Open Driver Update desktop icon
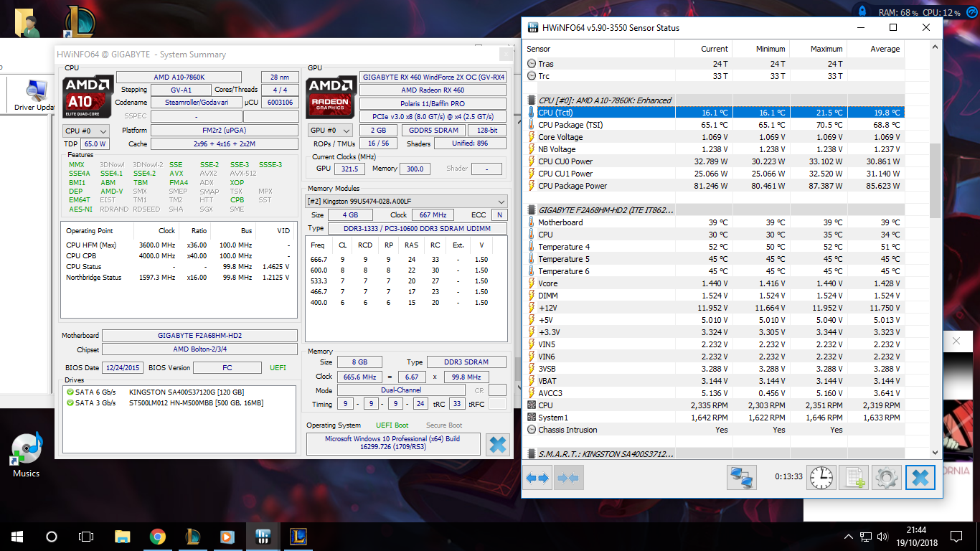980x551 pixels. 34,96
